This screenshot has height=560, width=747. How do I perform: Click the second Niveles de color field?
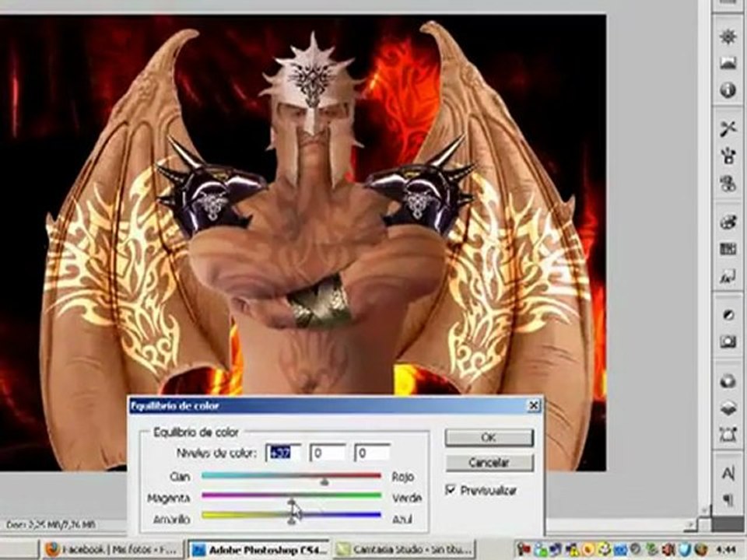tap(328, 453)
